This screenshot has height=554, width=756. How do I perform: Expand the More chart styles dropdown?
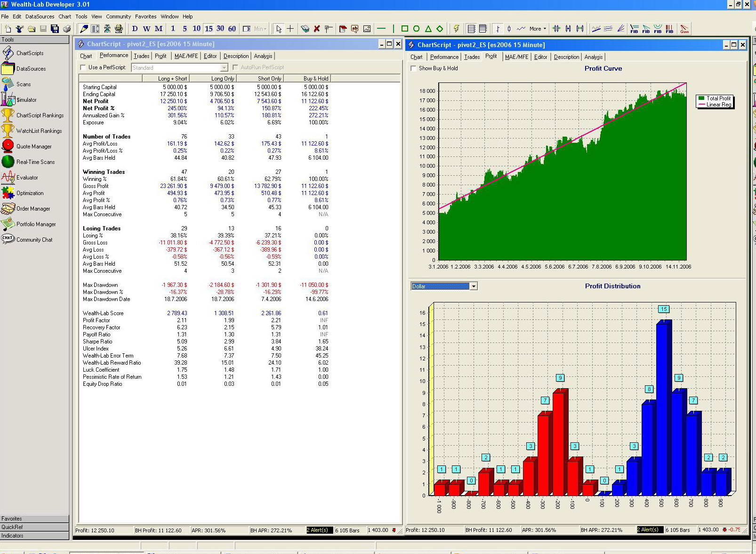pyautogui.click(x=538, y=29)
